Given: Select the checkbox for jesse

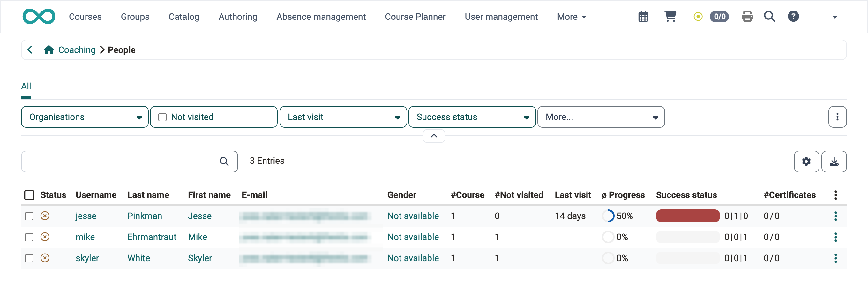Looking at the screenshot, I should [x=29, y=216].
